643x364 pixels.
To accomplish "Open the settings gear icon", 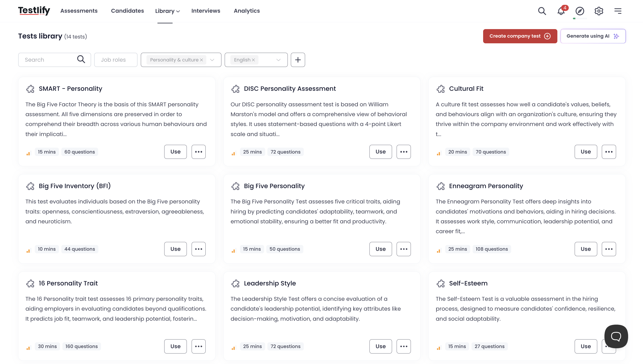I will (x=599, y=11).
